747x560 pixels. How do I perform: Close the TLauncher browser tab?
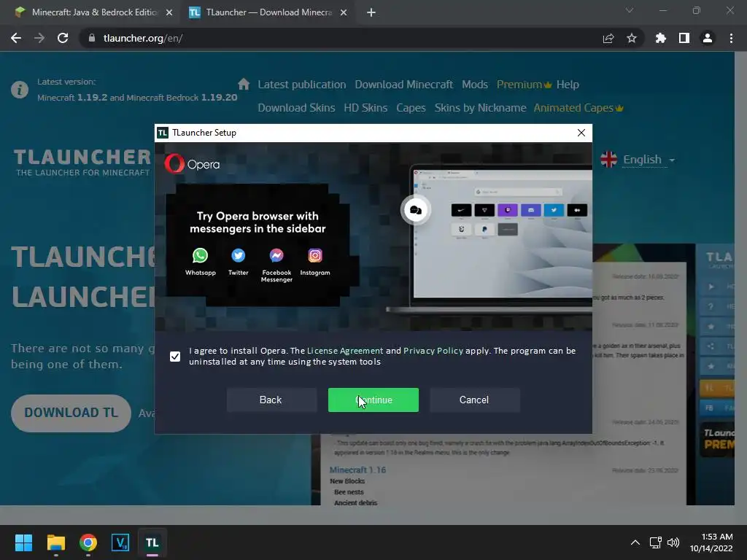pos(344,12)
